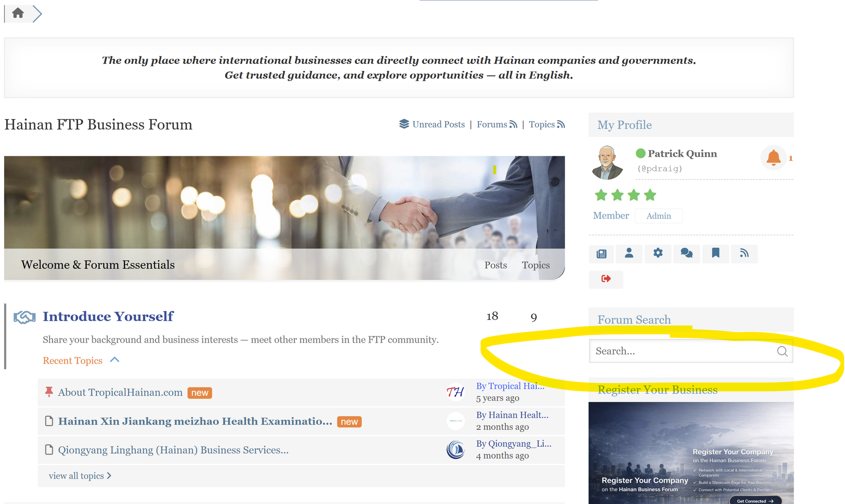Open the bookmark subscriptions icon
The height and width of the screenshot is (504, 845).
(715, 253)
